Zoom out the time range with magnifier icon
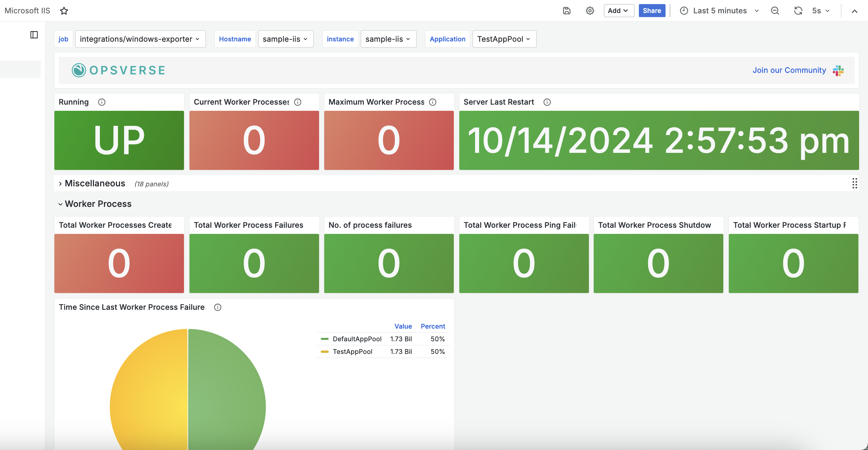This screenshot has width=868, height=450. tap(775, 11)
